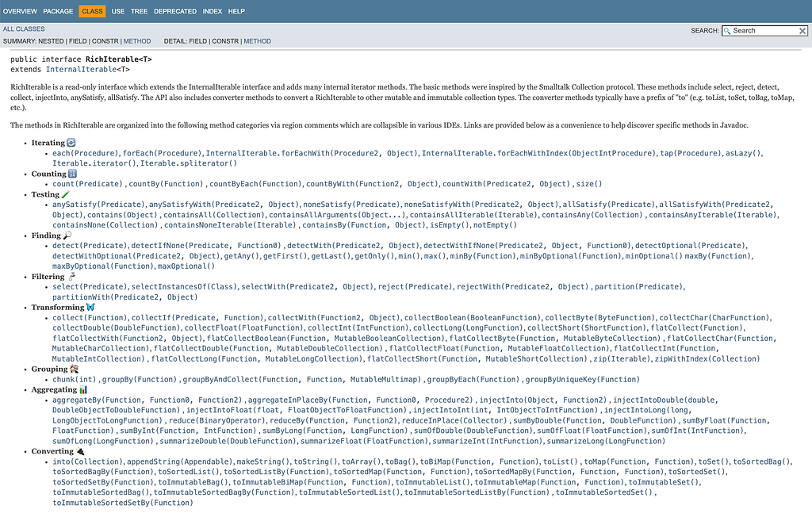Viewport: 812px width, 513px height.
Task: Open the maxOptional() method link
Action: pyautogui.click(x=186, y=266)
